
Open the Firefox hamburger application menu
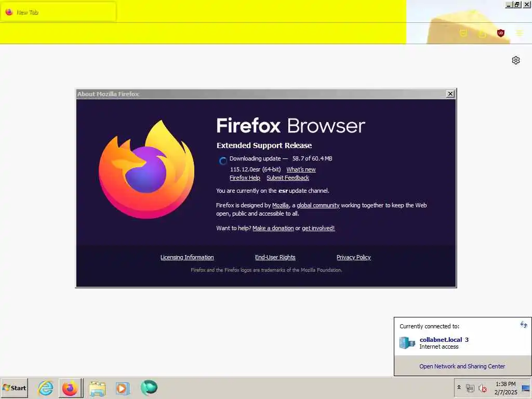click(x=520, y=33)
